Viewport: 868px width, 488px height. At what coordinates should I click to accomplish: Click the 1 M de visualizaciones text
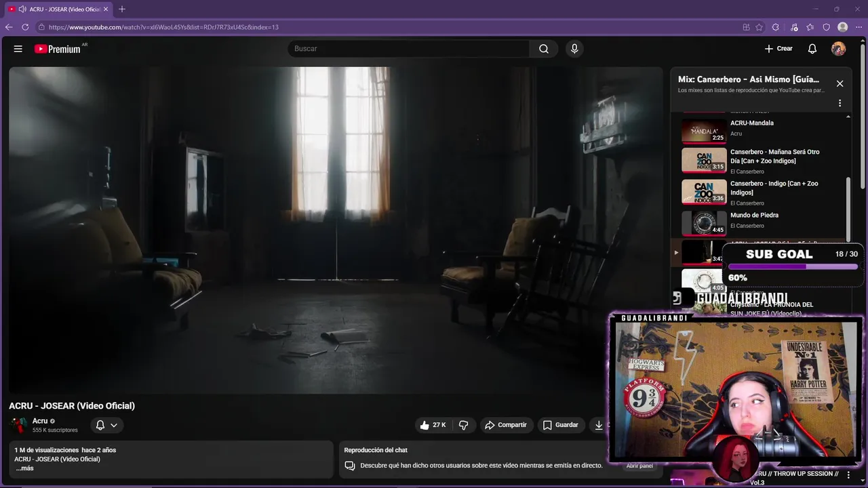pyautogui.click(x=46, y=450)
